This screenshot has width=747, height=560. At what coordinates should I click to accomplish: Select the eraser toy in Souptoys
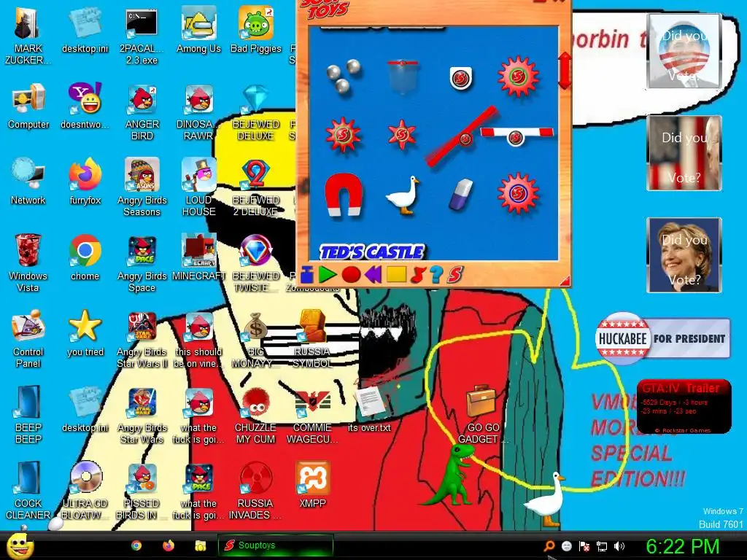461,194
